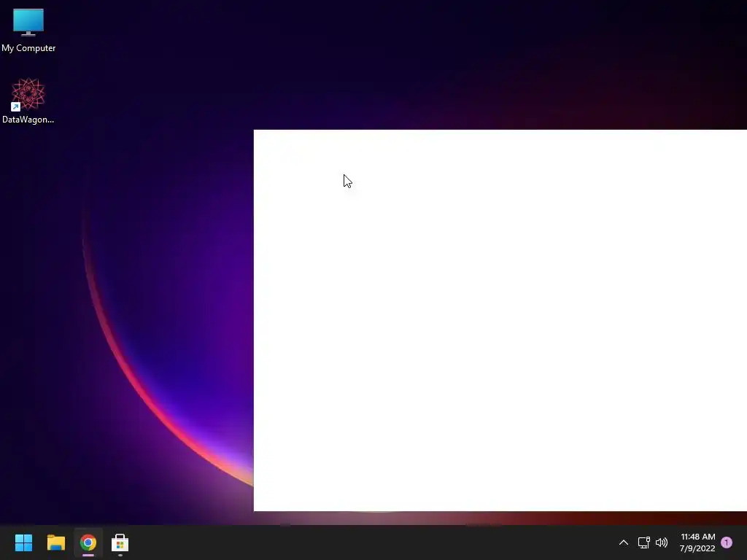Click the volume speaker tray icon
The width and height of the screenshot is (747, 560).
coord(662,542)
